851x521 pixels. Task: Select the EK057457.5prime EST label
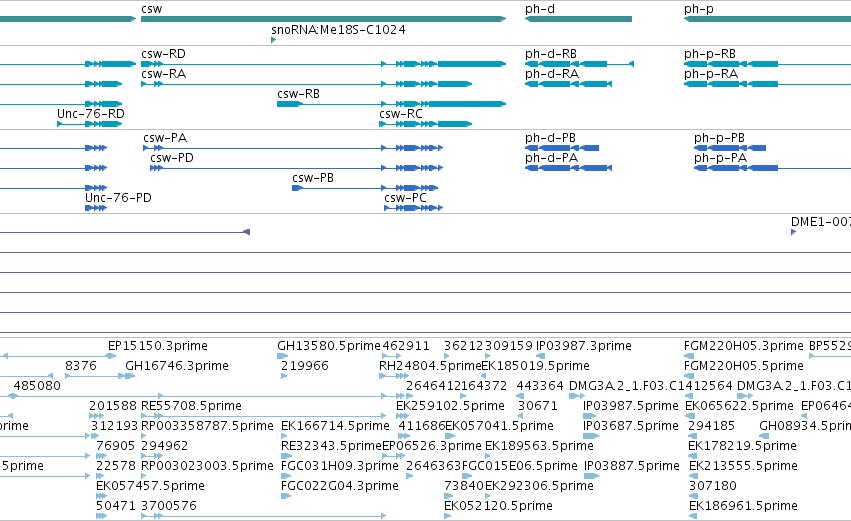click(x=150, y=487)
